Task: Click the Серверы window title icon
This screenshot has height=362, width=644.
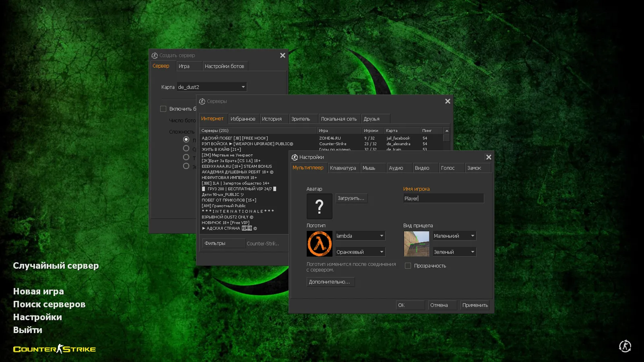Action: (202, 101)
